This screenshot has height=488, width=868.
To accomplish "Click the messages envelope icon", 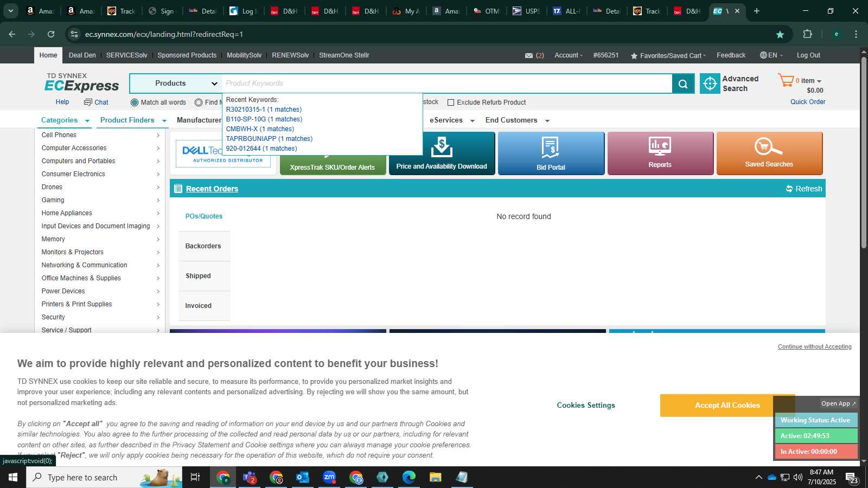I will click(x=529, y=55).
